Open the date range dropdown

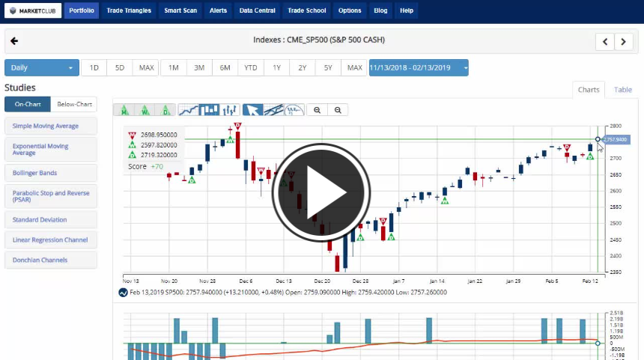coord(419,67)
